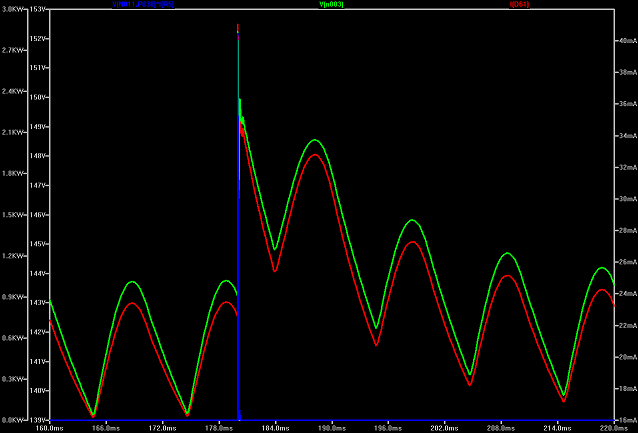Click the 28mA current axis label

pyautogui.click(x=623, y=230)
